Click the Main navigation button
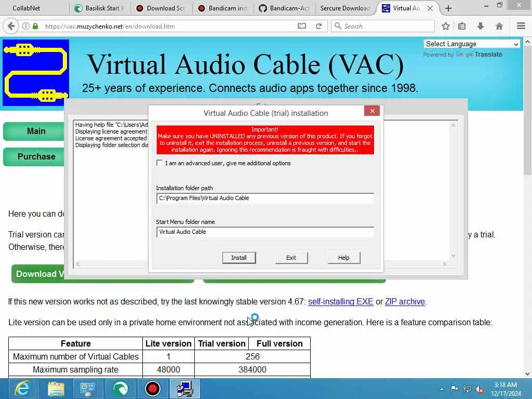Screen dimensions: 532x399 tap(34, 131)
